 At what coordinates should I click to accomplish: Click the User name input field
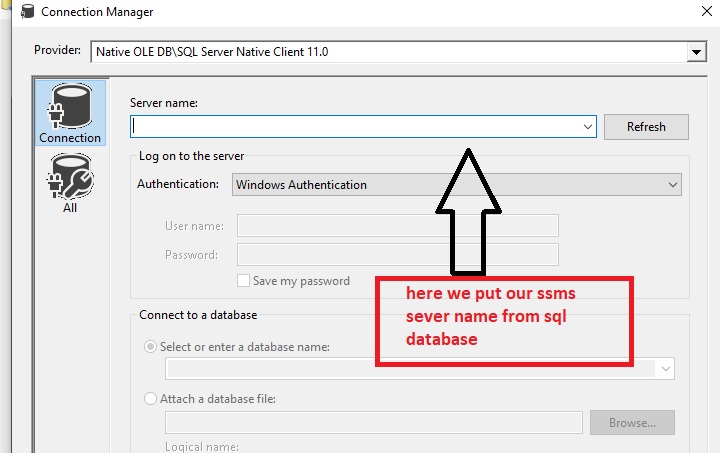pyautogui.click(x=398, y=225)
